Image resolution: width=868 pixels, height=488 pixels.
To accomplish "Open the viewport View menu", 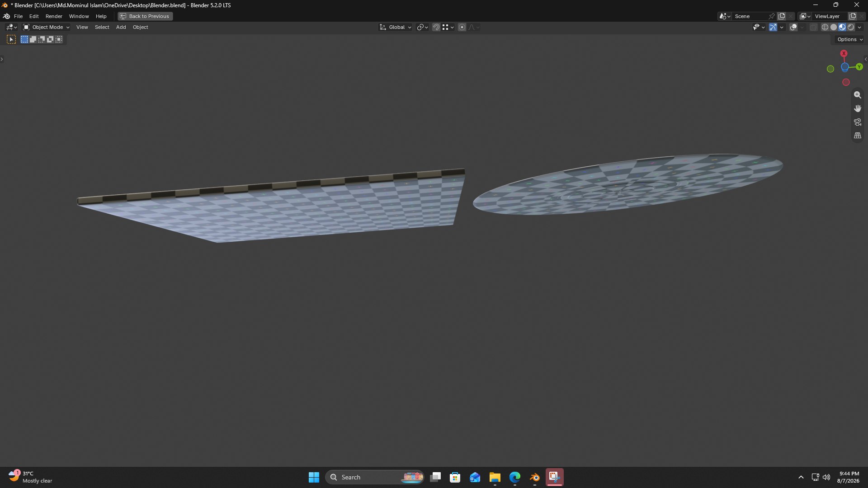I will pos(82,27).
